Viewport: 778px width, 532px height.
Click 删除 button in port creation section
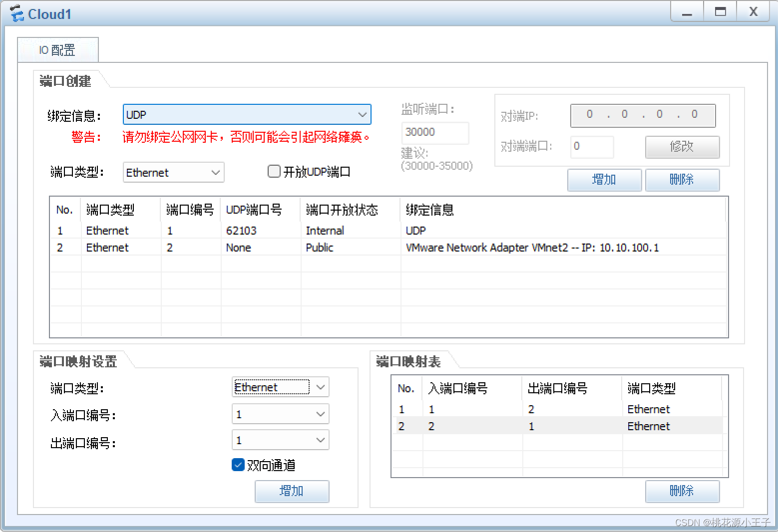(682, 180)
